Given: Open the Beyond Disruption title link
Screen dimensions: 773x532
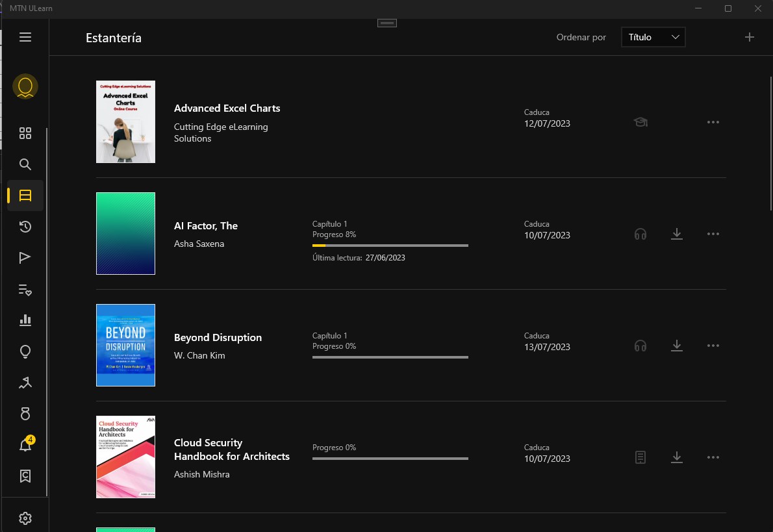Looking at the screenshot, I should [x=218, y=338].
